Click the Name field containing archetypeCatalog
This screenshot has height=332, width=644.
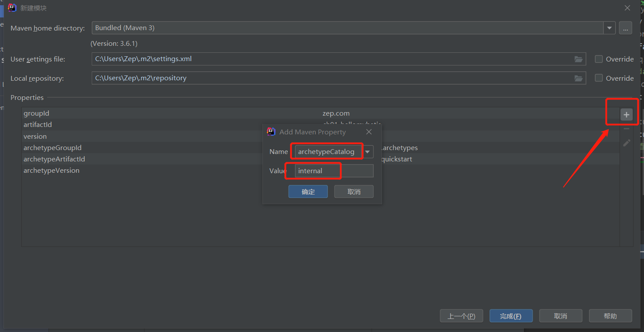click(329, 152)
